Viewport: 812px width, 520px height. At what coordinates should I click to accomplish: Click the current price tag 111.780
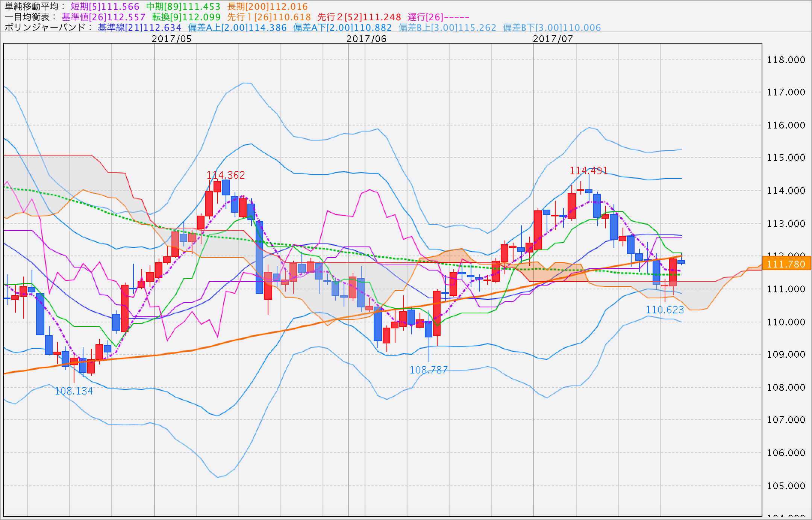[786, 264]
